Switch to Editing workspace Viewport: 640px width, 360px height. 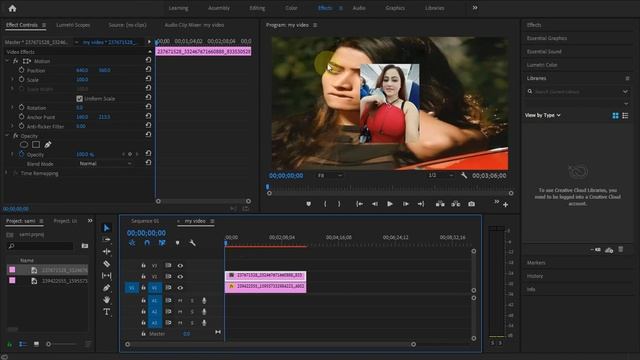[257, 8]
